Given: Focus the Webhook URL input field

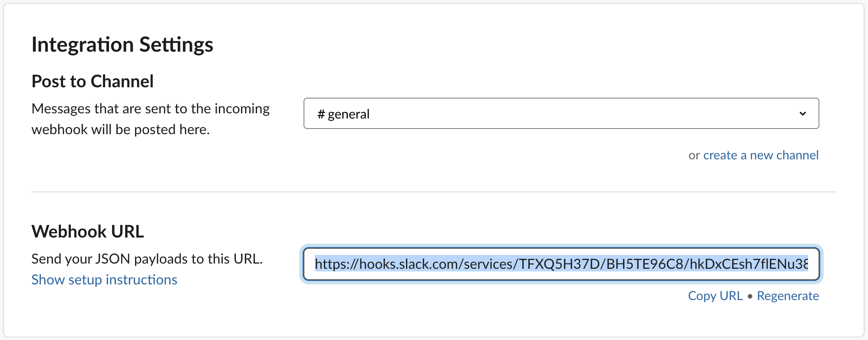Looking at the screenshot, I should tap(561, 264).
